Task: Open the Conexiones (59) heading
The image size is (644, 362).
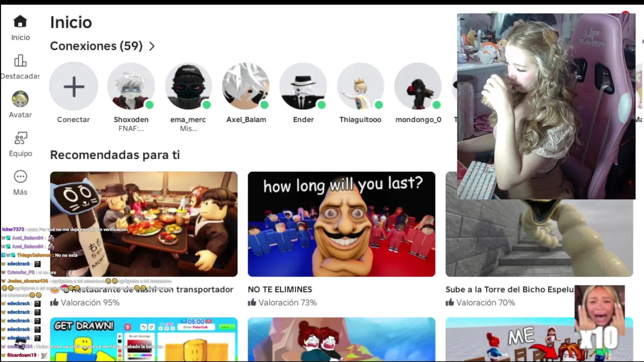Action: coord(96,46)
